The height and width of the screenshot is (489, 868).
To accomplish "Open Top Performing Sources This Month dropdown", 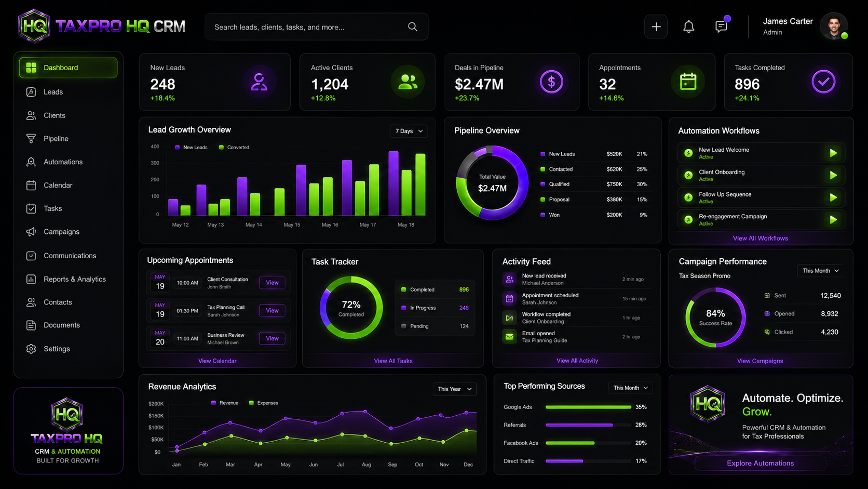I will [631, 388].
